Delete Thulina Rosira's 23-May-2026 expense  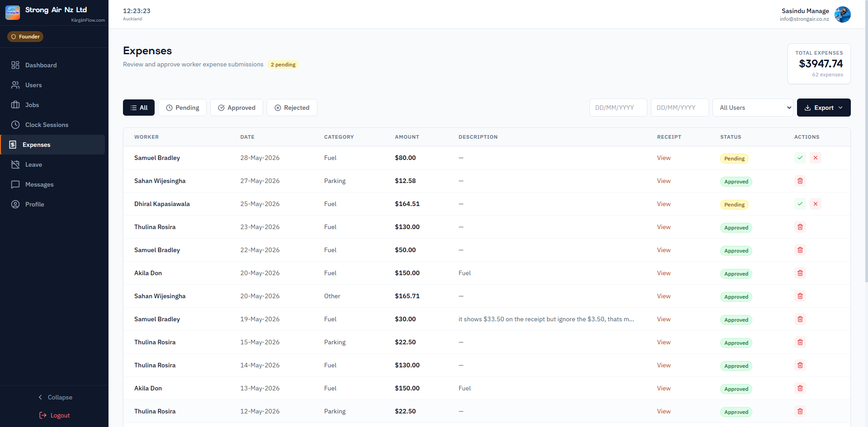coord(800,227)
